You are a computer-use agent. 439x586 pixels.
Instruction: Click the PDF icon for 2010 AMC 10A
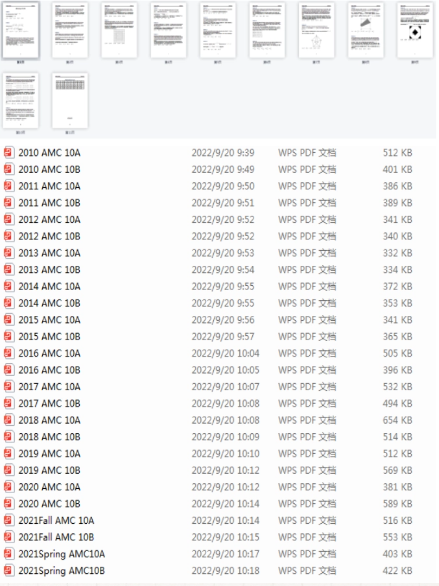9,152
